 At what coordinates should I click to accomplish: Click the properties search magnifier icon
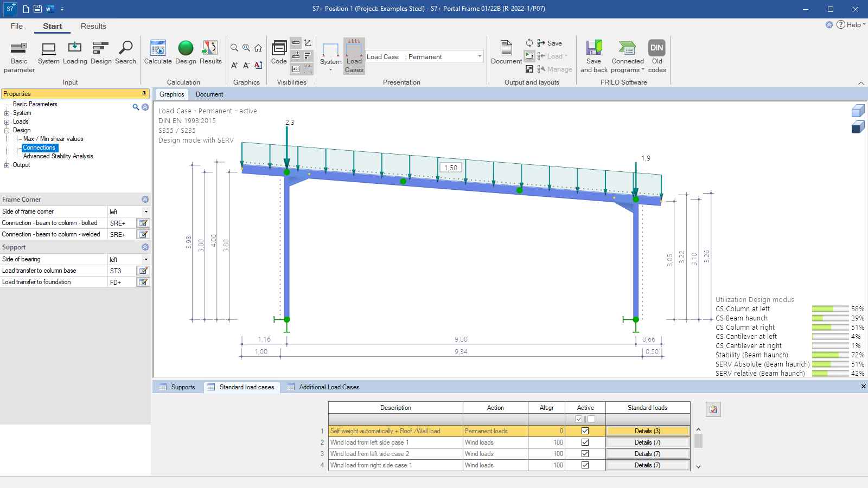pos(136,107)
